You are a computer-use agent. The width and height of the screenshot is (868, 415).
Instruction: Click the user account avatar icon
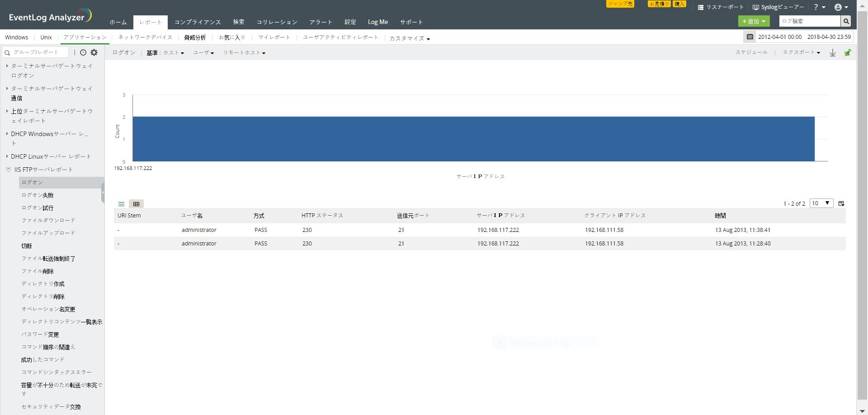838,7
